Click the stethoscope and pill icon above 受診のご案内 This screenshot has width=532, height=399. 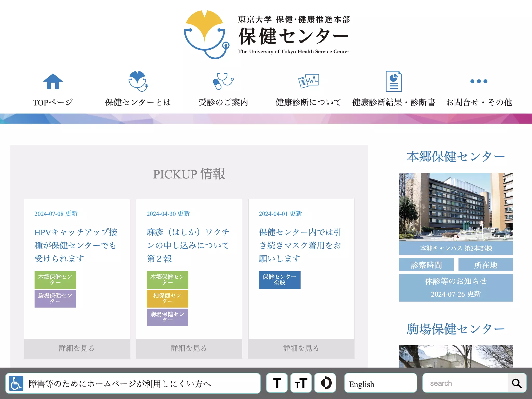click(223, 81)
